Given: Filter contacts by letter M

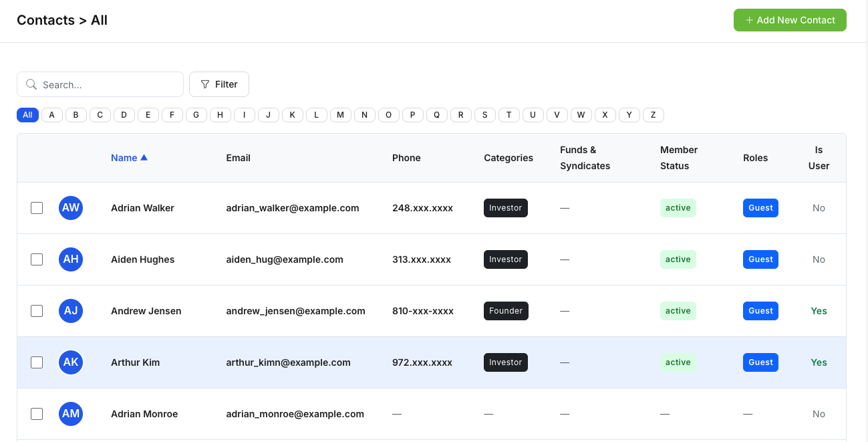Looking at the screenshot, I should (340, 115).
